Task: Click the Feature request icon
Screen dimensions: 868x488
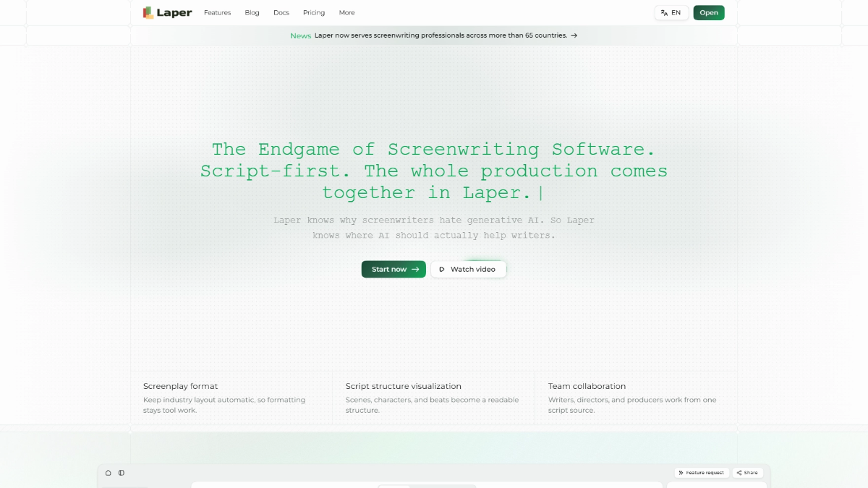Action: pos(681,473)
